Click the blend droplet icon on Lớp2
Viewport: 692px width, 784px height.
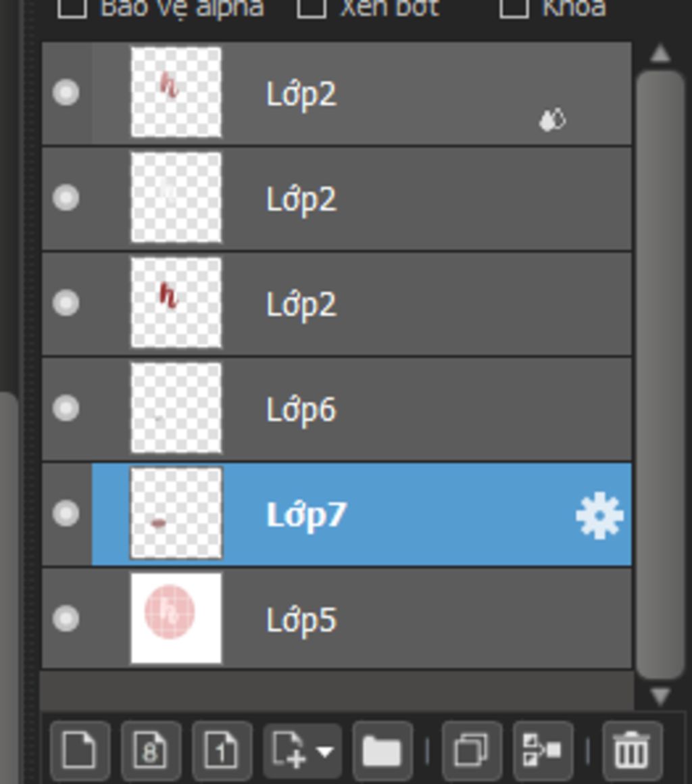tap(553, 120)
